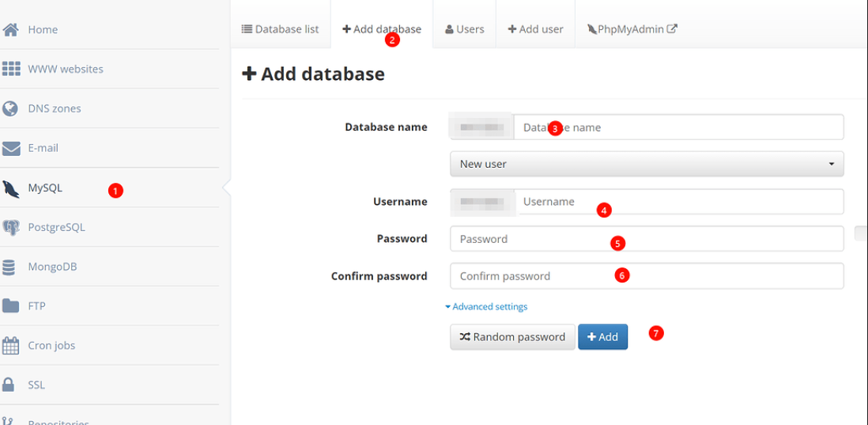Click the FTP folder icon

click(x=11, y=306)
